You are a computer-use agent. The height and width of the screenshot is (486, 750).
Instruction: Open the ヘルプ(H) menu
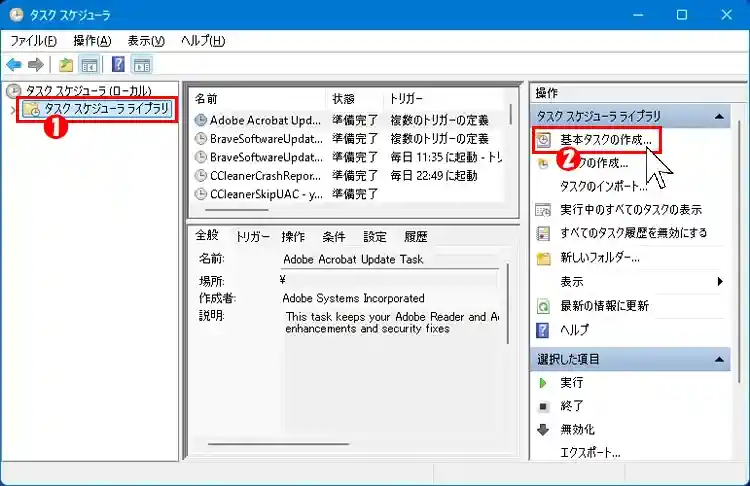pos(203,41)
